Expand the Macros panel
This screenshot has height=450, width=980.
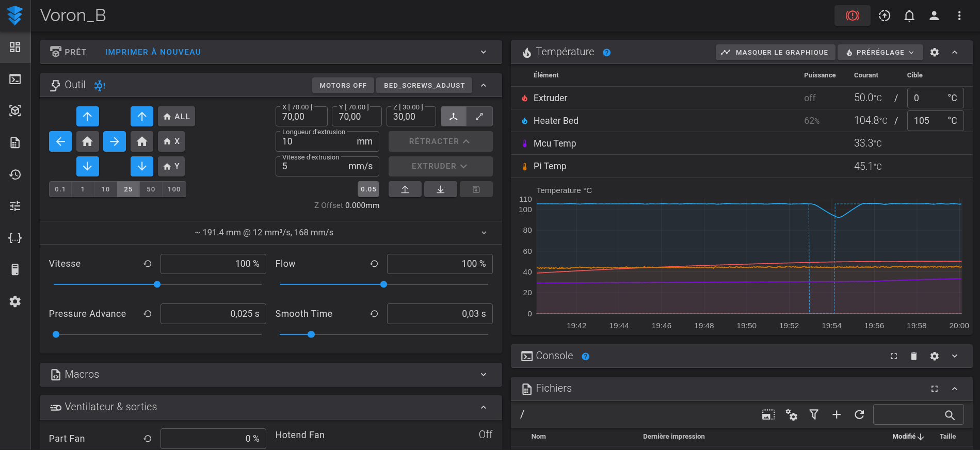click(x=483, y=375)
